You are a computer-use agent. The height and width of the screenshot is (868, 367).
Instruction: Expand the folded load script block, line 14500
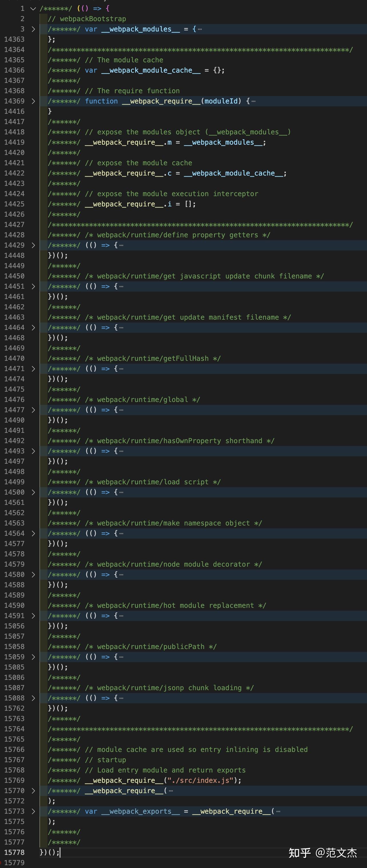click(33, 492)
